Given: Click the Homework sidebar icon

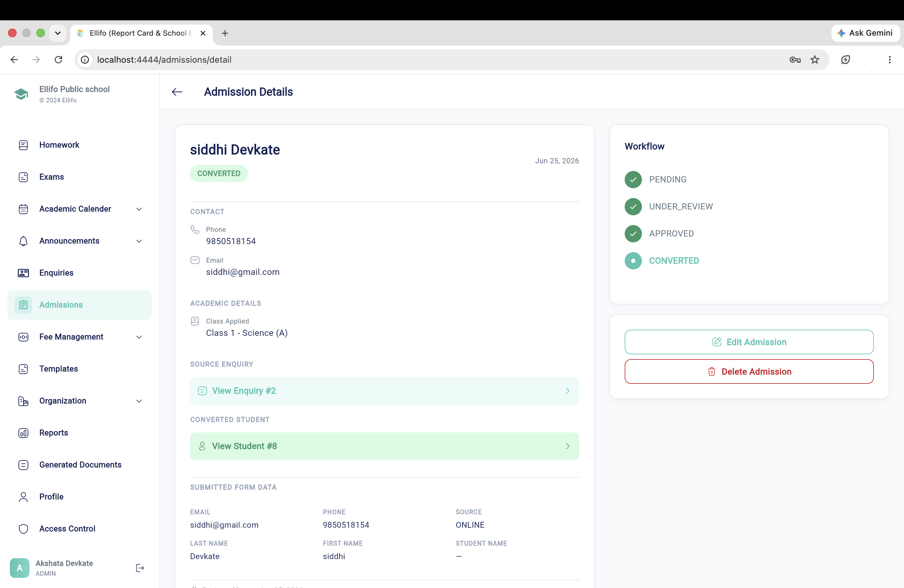Looking at the screenshot, I should [x=23, y=145].
